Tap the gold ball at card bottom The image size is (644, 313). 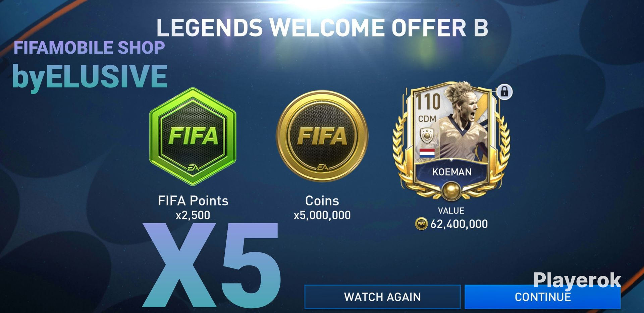click(x=451, y=191)
